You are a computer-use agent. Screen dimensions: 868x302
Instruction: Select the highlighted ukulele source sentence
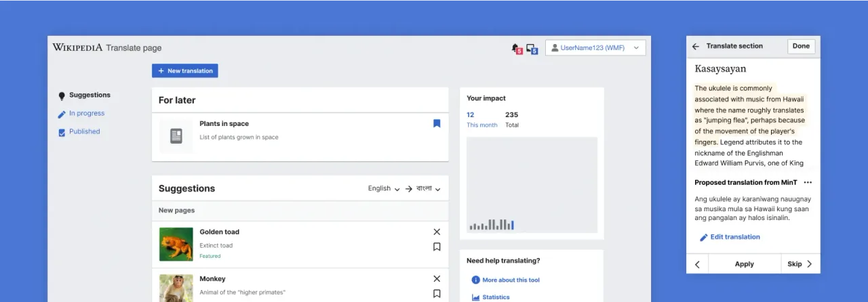[x=749, y=115]
